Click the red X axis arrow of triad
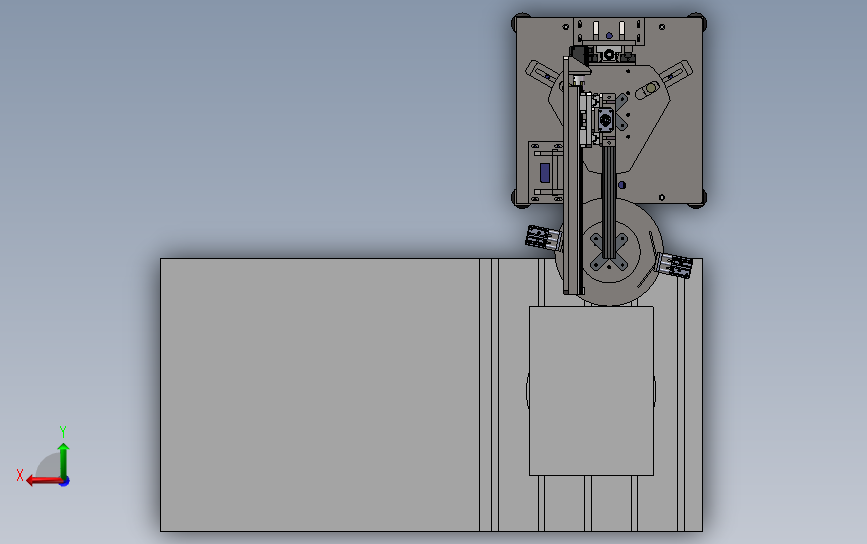Viewport: 867px width, 544px height. (x=43, y=480)
